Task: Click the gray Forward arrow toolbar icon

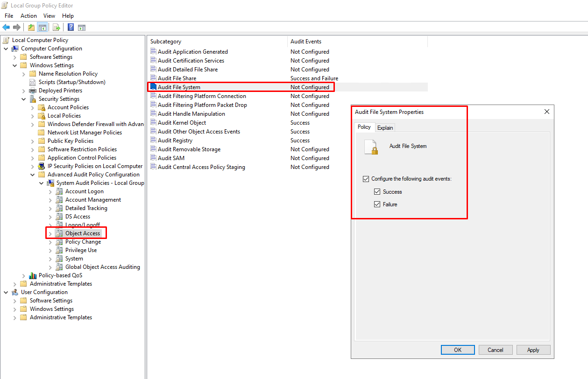Action: 17,27
